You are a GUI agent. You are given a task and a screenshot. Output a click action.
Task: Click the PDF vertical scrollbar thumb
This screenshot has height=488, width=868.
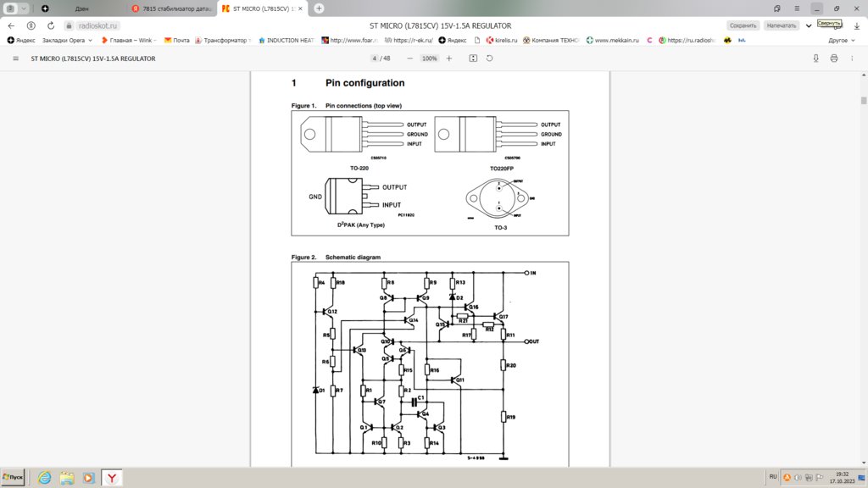point(864,101)
